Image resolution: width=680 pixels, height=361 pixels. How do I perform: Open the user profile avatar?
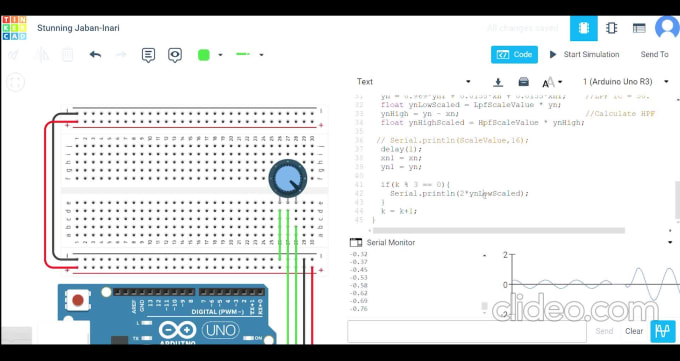pyautogui.click(x=667, y=27)
